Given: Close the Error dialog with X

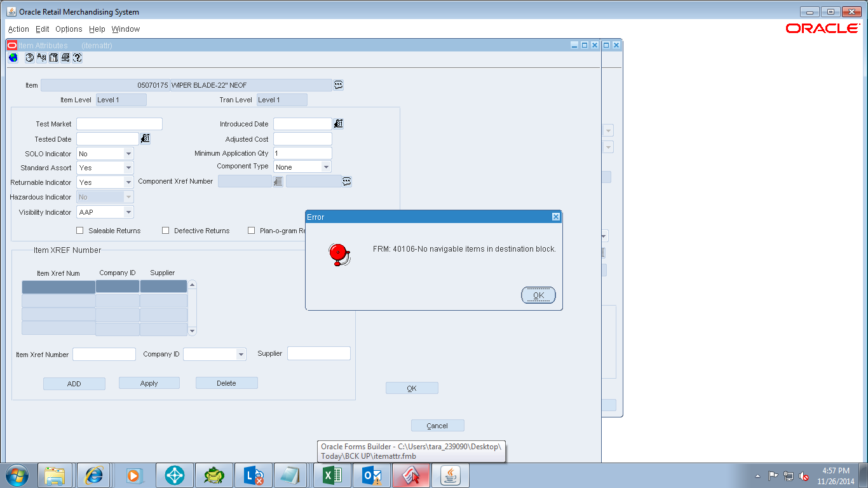Looking at the screenshot, I should click(556, 217).
